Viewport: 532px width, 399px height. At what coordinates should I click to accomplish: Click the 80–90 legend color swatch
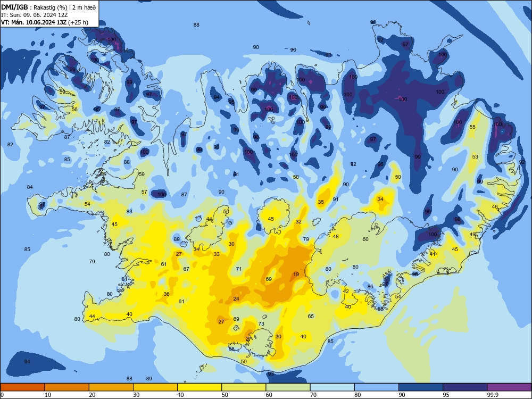(377, 387)
